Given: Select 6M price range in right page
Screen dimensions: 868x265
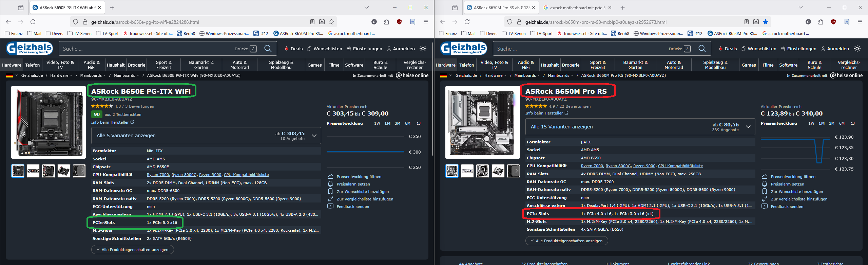Looking at the screenshot, I should click(x=842, y=123).
